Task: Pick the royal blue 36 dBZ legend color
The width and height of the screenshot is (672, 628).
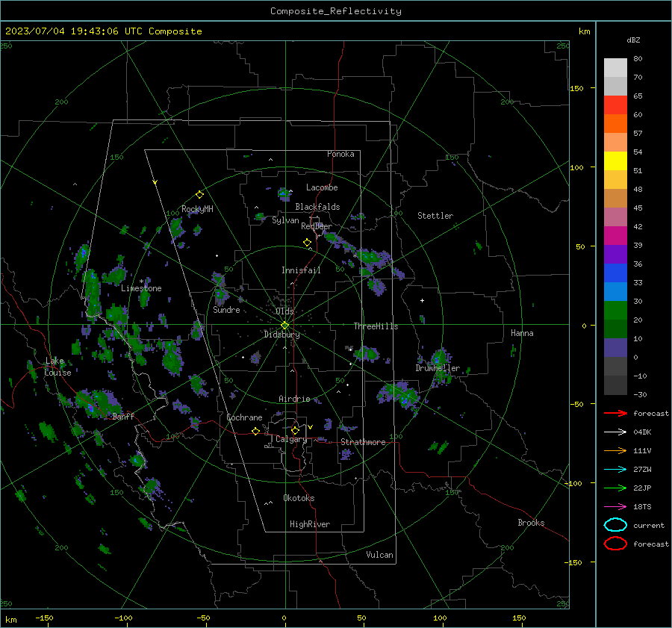Action: pyautogui.click(x=615, y=273)
